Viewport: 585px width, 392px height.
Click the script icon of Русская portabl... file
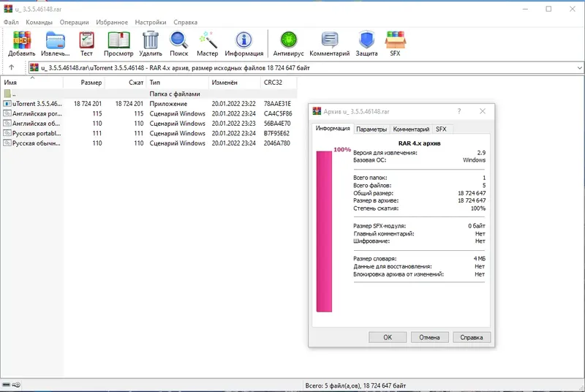[x=7, y=133]
